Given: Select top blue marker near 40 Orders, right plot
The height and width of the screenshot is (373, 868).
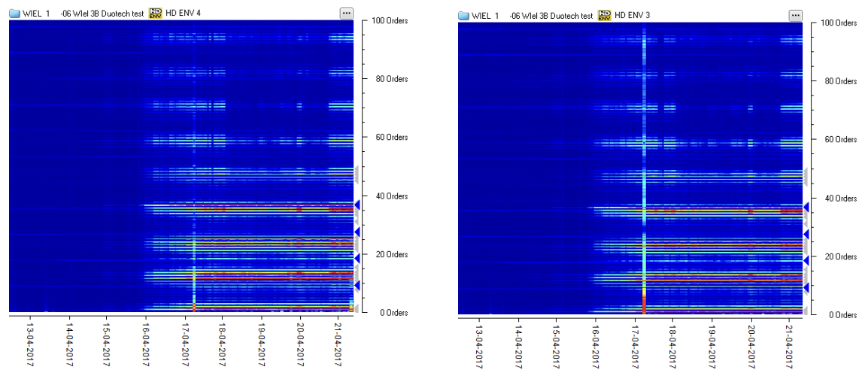Looking at the screenshot, I should pyautogui.click(x=806, y=207).
